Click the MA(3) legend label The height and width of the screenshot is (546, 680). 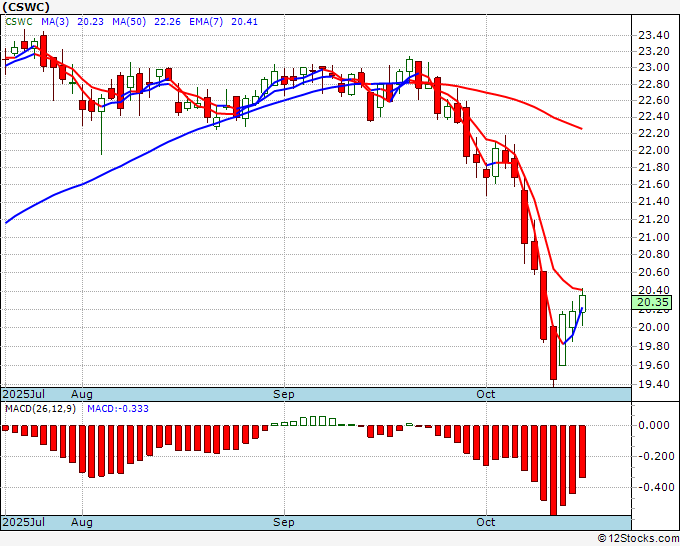coord(55,22)
